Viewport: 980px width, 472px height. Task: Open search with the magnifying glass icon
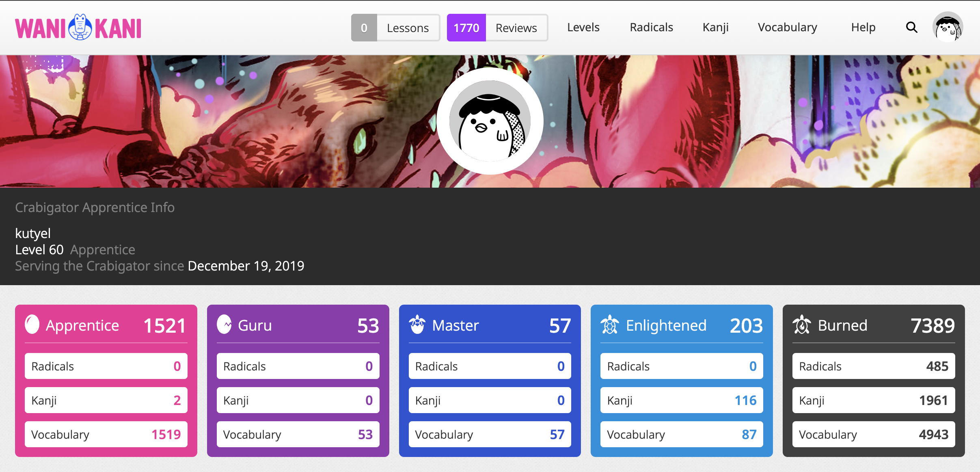[911, 27]
